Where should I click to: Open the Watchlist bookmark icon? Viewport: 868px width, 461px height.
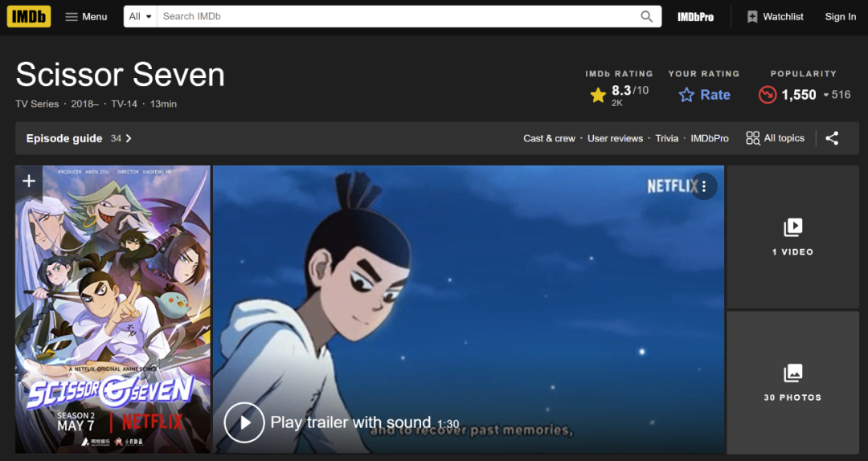751,17
